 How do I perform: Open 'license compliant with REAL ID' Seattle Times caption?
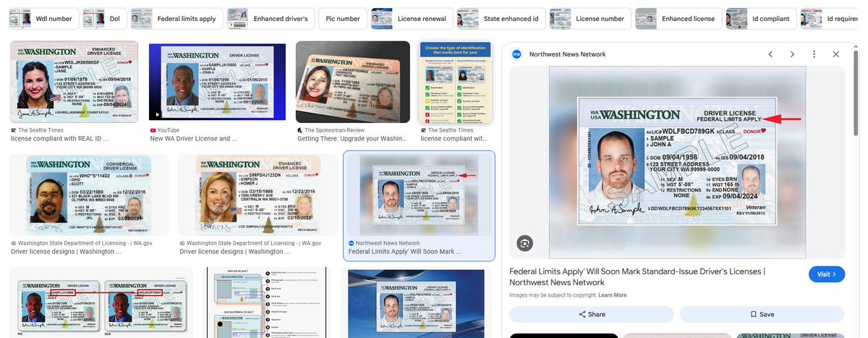coord(59,138)
